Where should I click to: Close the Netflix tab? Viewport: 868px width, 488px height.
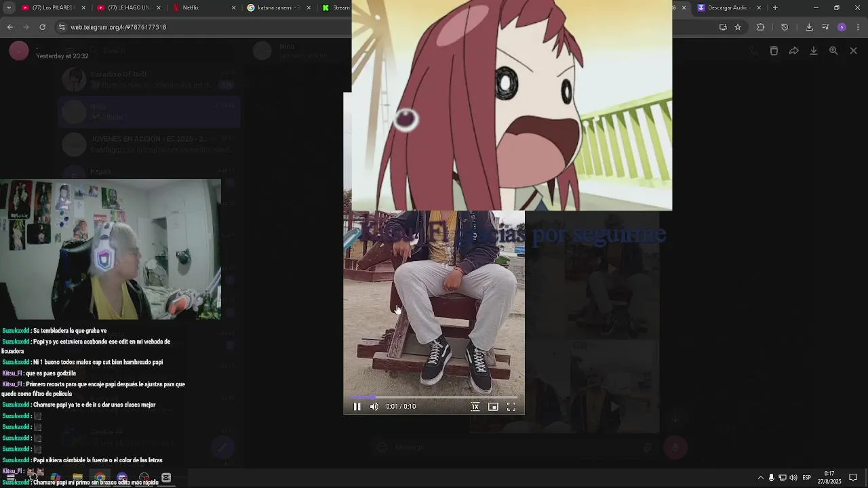pos(233,7)
